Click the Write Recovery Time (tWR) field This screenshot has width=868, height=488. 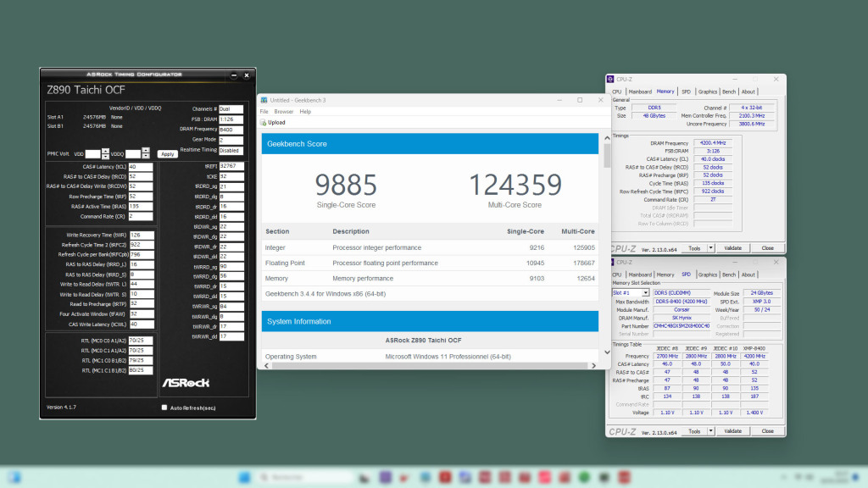[142, 236]
